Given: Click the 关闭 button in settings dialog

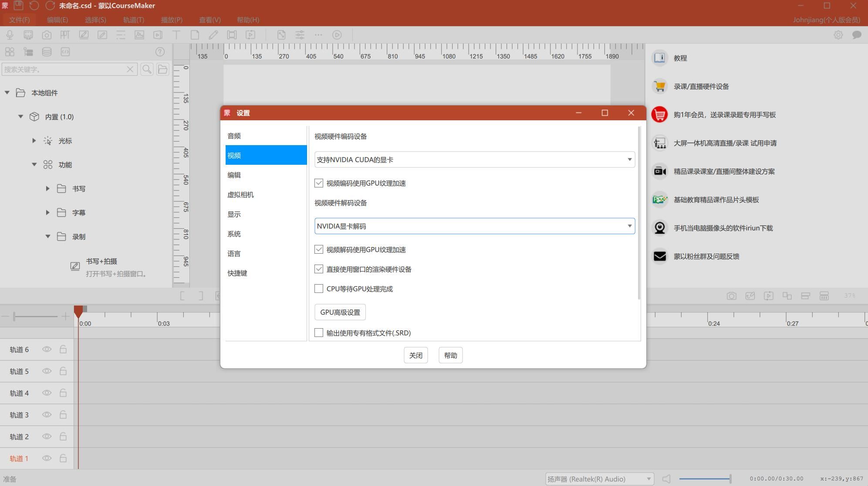Looking at the screenshot, I should coord(415,356).
